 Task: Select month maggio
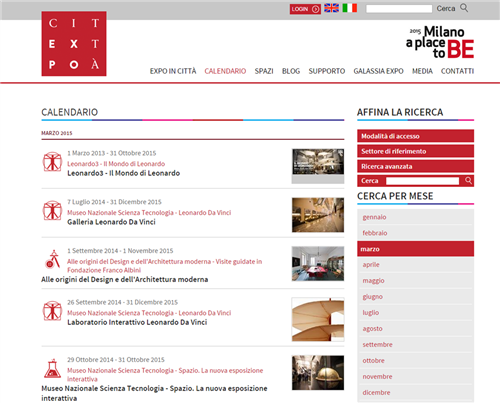click(x=415, y=281)
